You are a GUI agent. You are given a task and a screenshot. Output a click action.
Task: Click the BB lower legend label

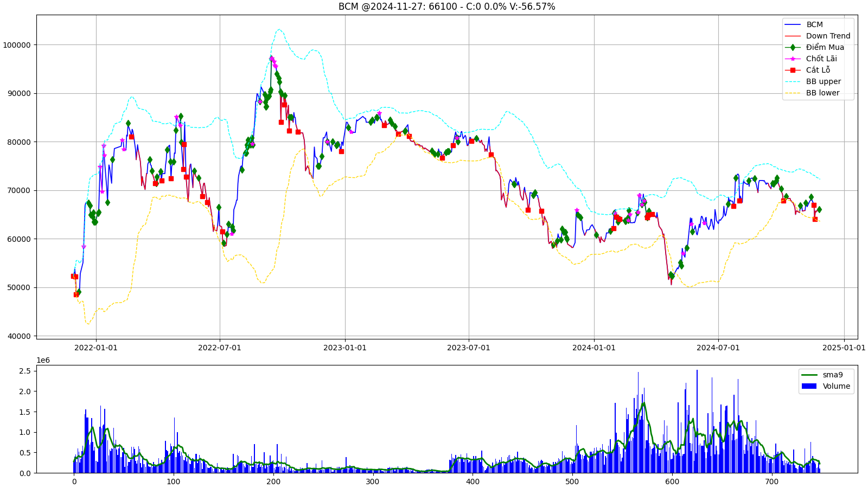point(822,93)
